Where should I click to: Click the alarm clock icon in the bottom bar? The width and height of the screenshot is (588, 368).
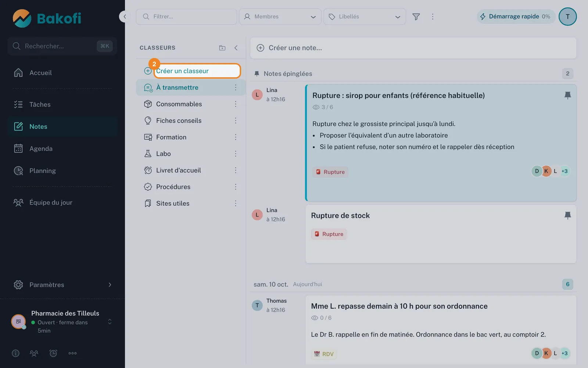(x=53, y=353)
